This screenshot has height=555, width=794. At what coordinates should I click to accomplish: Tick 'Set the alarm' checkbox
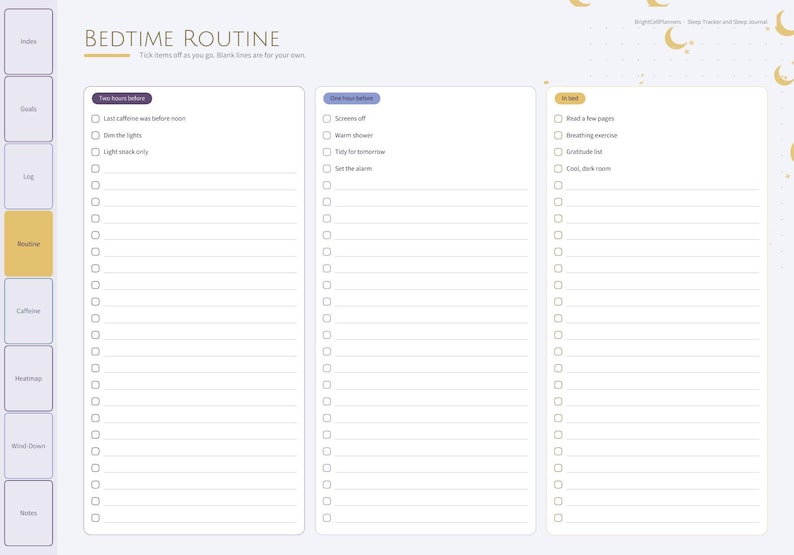(327, 169)
